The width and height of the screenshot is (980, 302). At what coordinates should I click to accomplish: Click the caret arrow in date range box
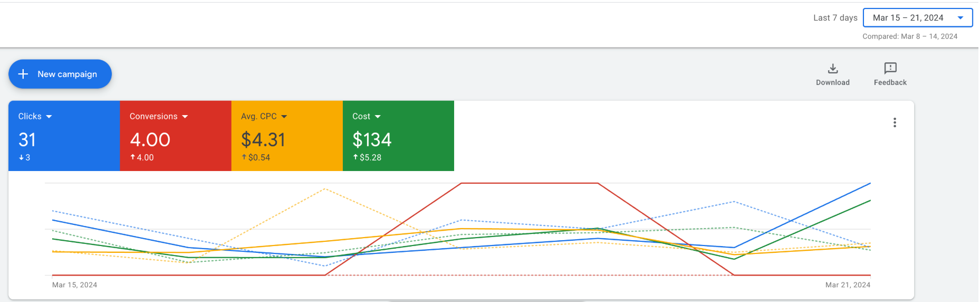click(960, 18)
